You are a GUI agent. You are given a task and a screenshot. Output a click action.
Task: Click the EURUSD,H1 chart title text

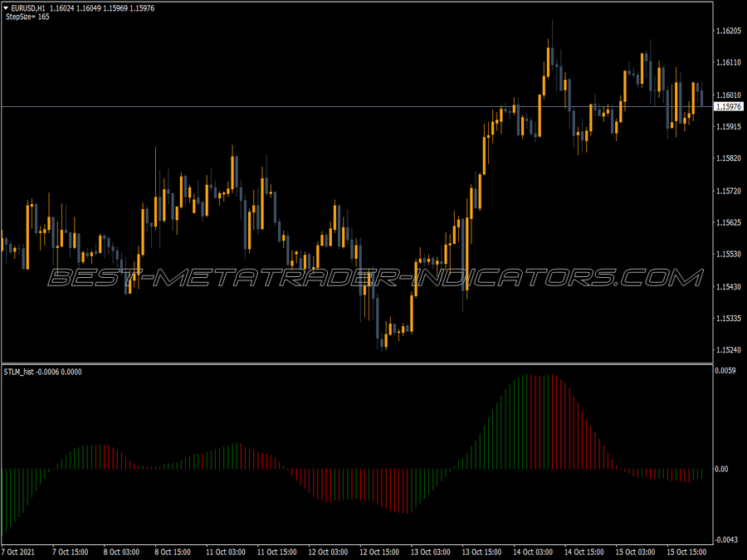28,8
